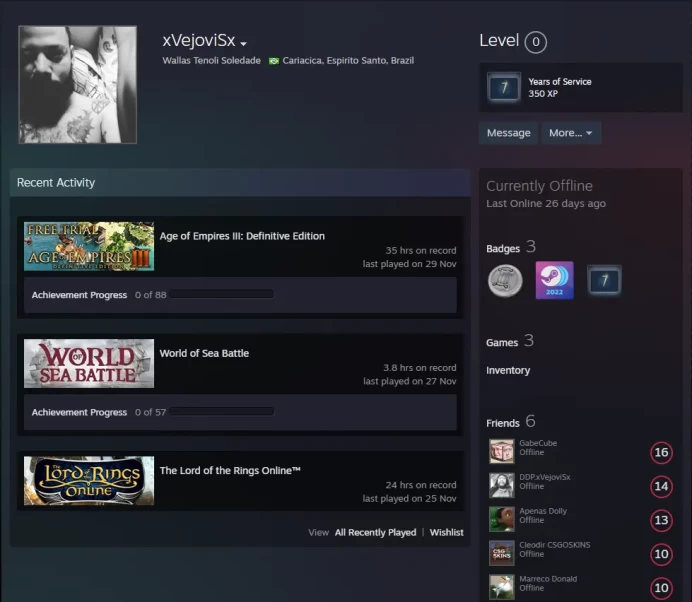Image resolution: width=692 pixels, height=602 pixels.
Task: Open the Inventory link
Action: 508,370
